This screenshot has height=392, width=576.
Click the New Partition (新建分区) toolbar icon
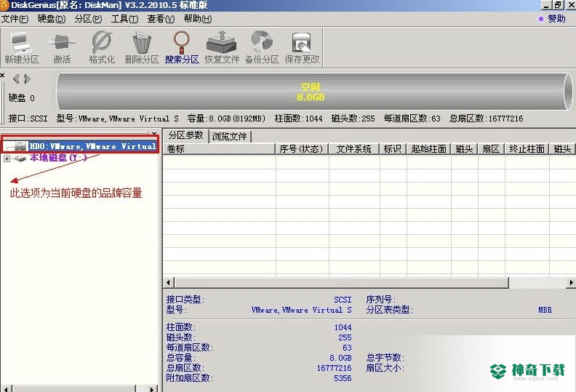coord(22,47)
